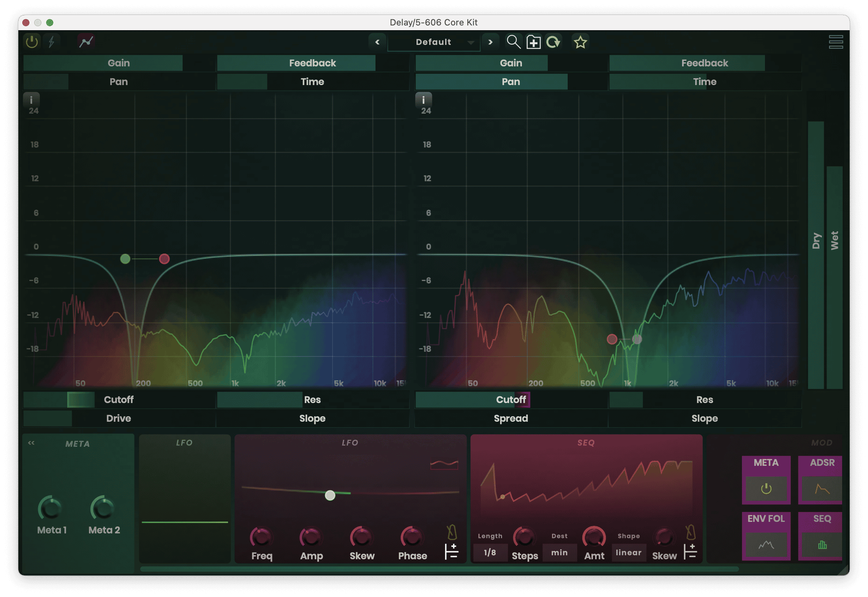Image resolution: width=868 pixels, height=597 pixels.
Task: Adjust left delay Pan slider
Action: pos(119,81)
